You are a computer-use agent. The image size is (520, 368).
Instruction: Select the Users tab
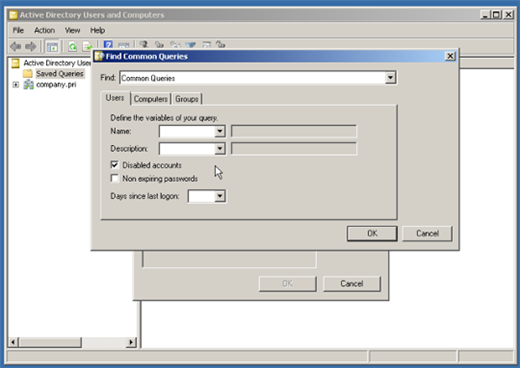115,98
